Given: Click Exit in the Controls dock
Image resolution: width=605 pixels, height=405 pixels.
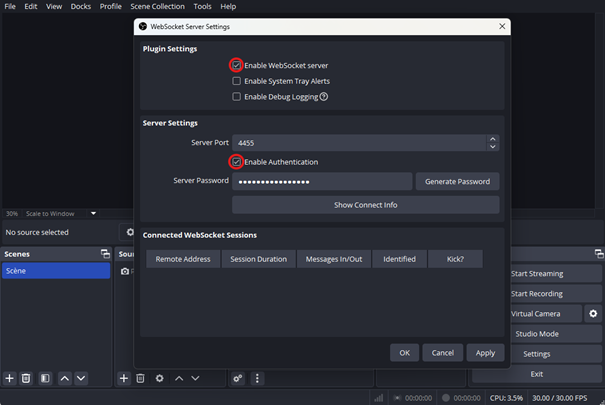Looking at the screenshot, I should [537, 374].
